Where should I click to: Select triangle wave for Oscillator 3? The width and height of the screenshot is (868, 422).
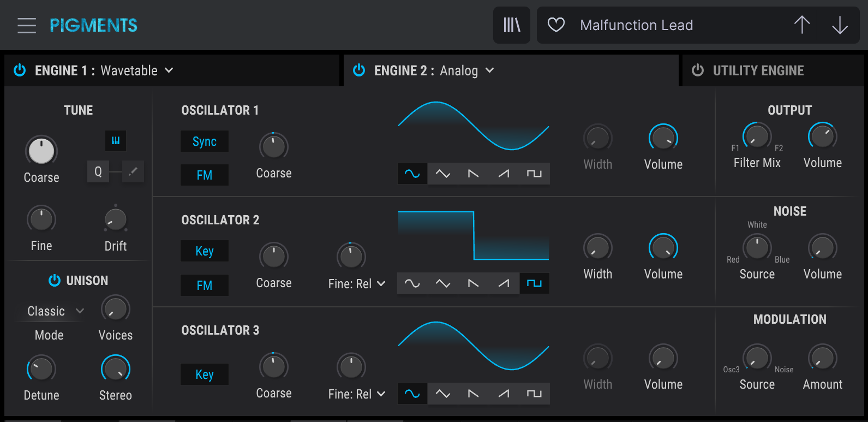coord(443,394)
